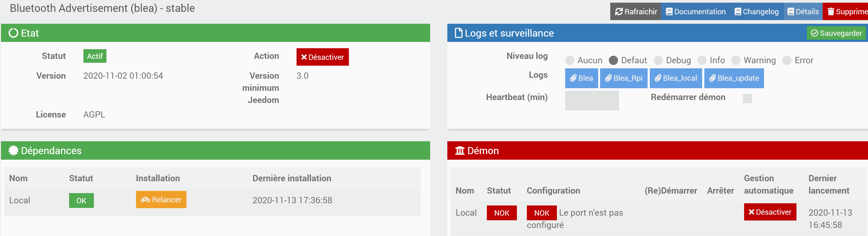Choose the Error log level
Screen dimensions: 868x236
click(787, 61)
